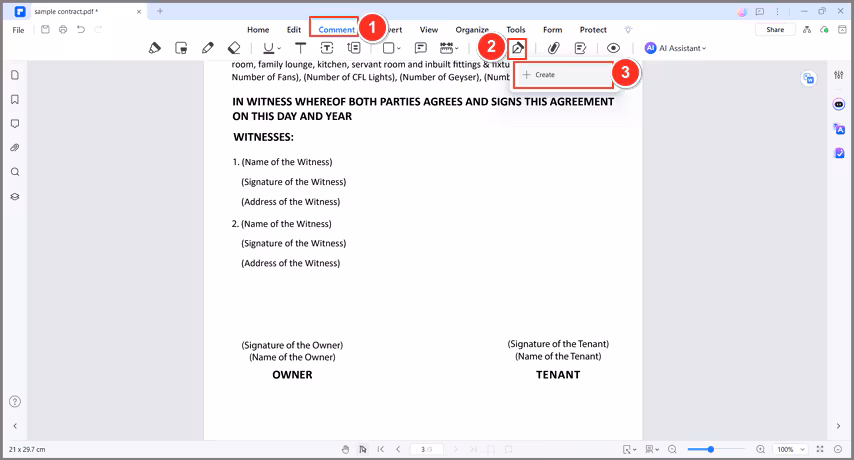The image size is (854, 460).
Task: Print the document
Action: [63, 29]
